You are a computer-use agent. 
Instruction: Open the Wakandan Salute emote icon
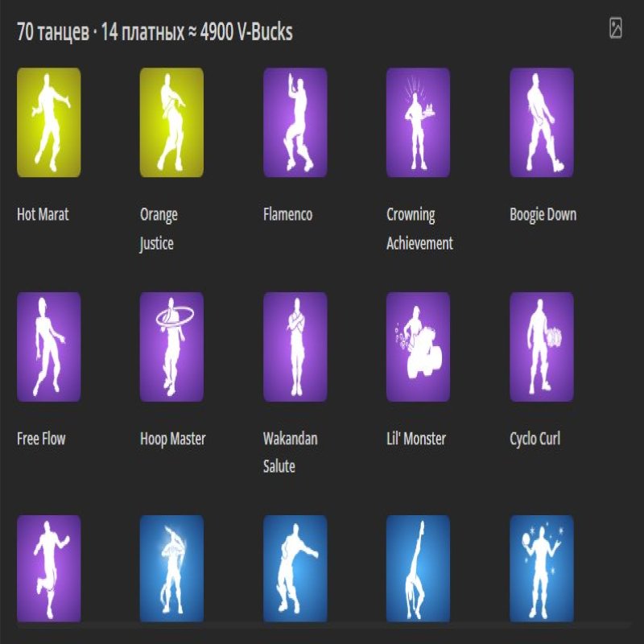pos(295,346)
